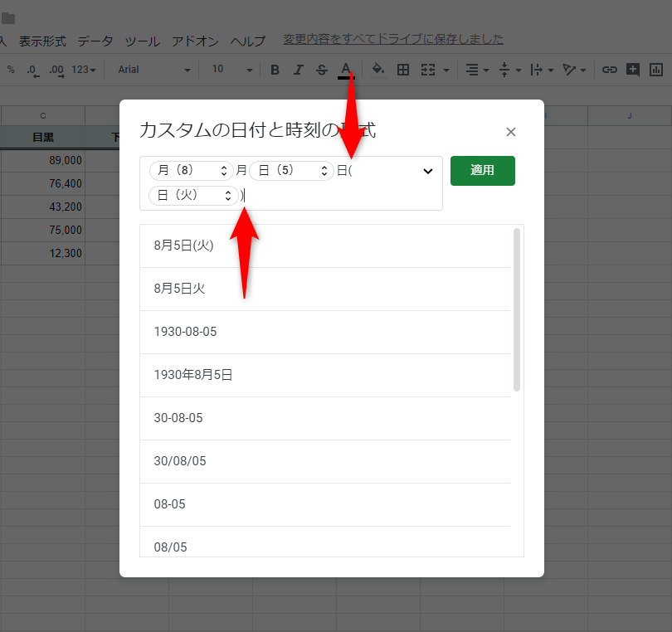672x632 pixels.
Task: Select the 8月5日(火) format
Action: coord(325,246)
